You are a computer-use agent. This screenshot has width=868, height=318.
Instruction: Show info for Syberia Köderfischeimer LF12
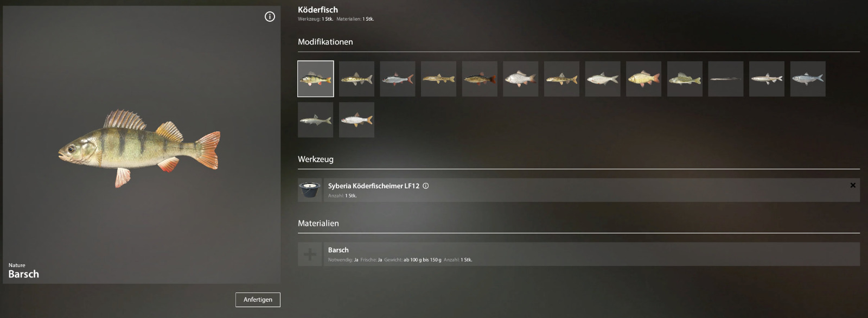click(426, 186)
